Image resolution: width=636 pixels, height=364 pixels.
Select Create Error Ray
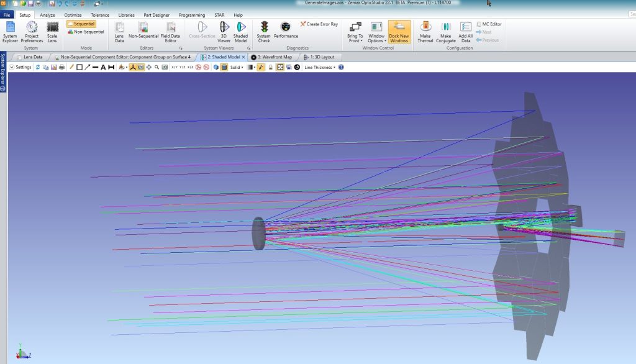(x=319, y=23)
